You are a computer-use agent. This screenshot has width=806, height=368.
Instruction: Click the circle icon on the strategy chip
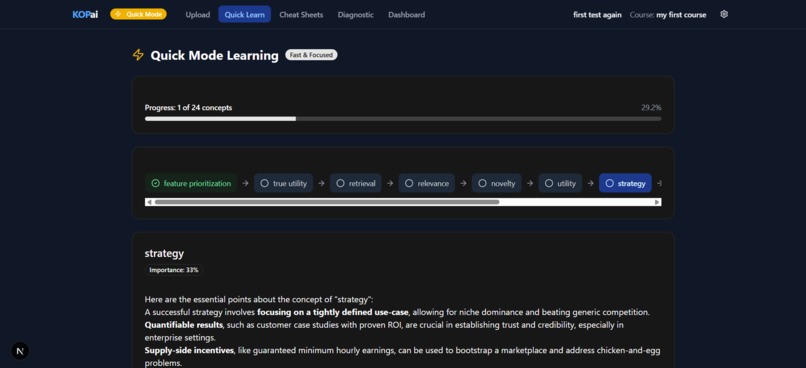click(610, 183)
